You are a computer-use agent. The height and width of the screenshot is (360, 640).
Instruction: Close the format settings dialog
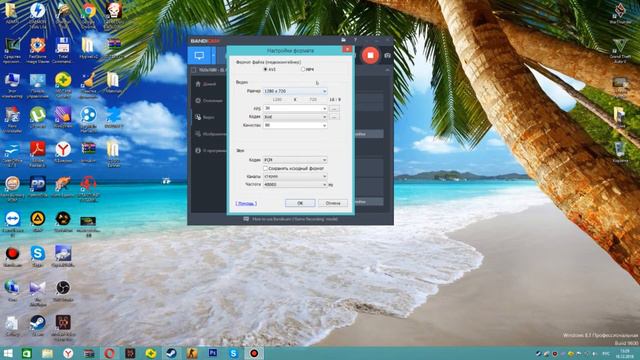(x=347, y=49)
